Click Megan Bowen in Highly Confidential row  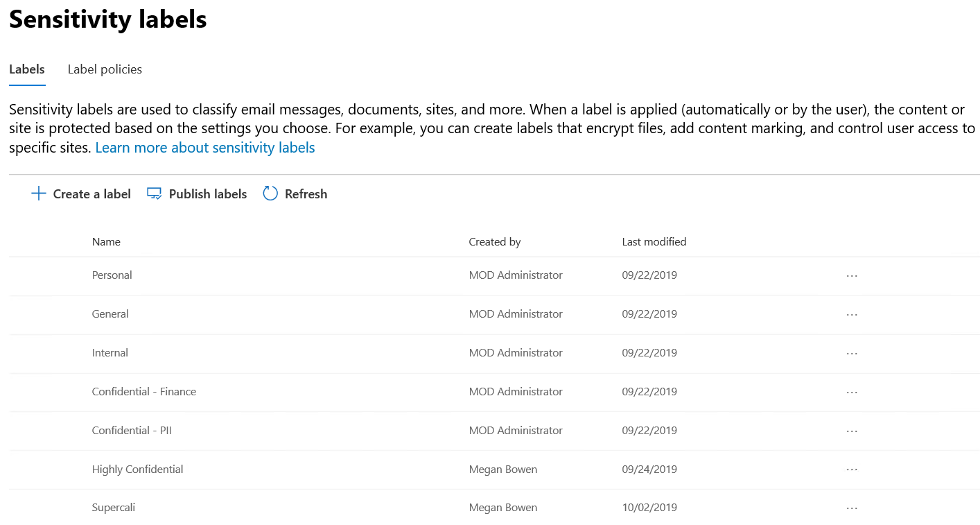pyautogui.click(x=503, y=470)
